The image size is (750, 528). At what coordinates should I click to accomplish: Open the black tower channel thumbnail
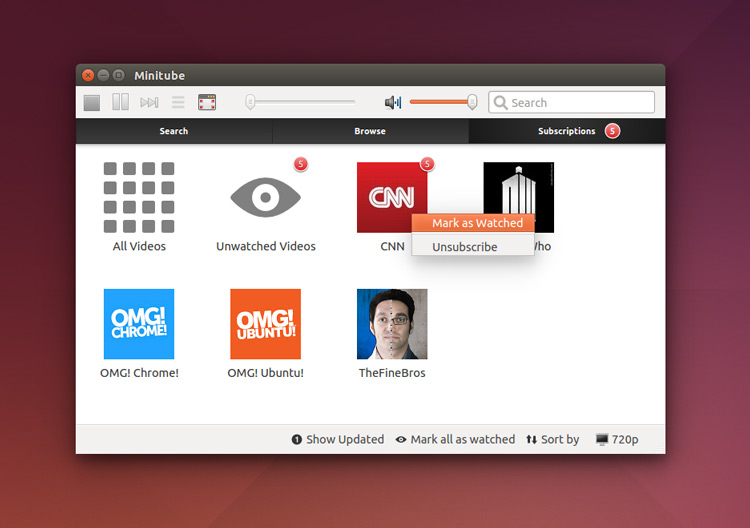click(518, 187)
